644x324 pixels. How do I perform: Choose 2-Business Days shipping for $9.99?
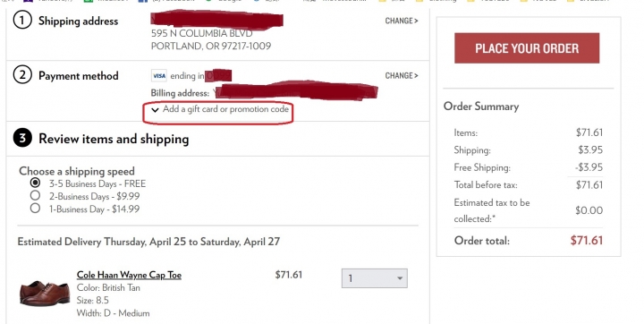pyautogui.click(x=35, y=195)
